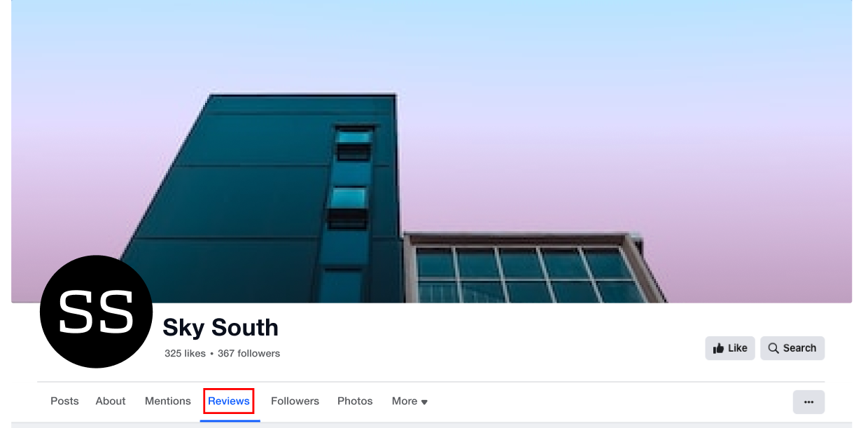Search within the Sky South page
Image resolution: width=868 pixels, height=428 pixels.
(x=792, y=348)
